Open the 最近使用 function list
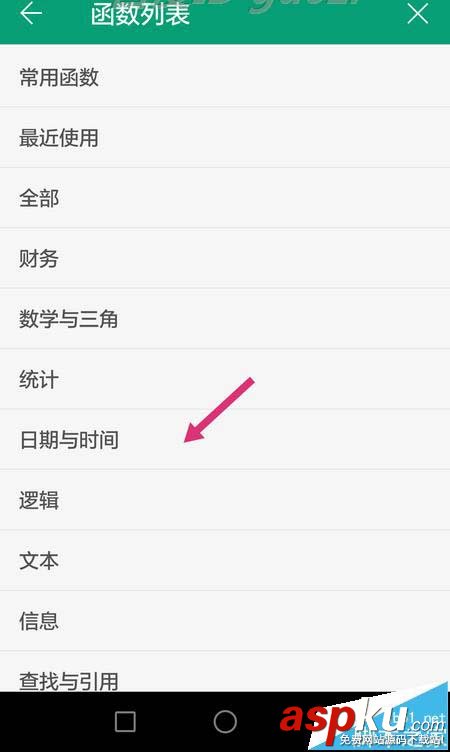The image size is (450, 752). tap(225, 138)
